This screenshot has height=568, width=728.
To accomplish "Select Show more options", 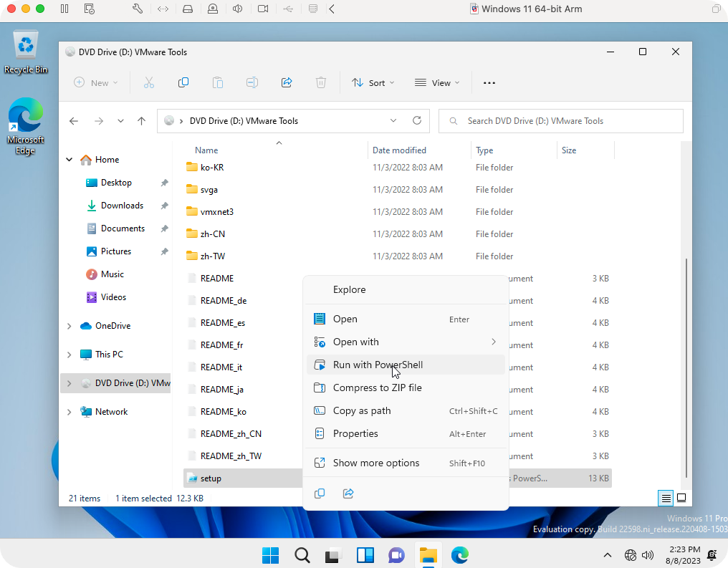I will tap(406, 463).
